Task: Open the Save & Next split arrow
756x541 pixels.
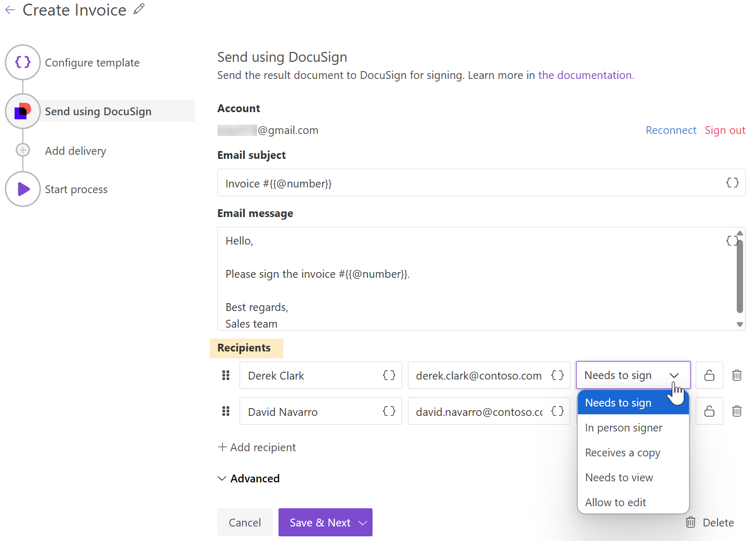Action: coord(363,523)
